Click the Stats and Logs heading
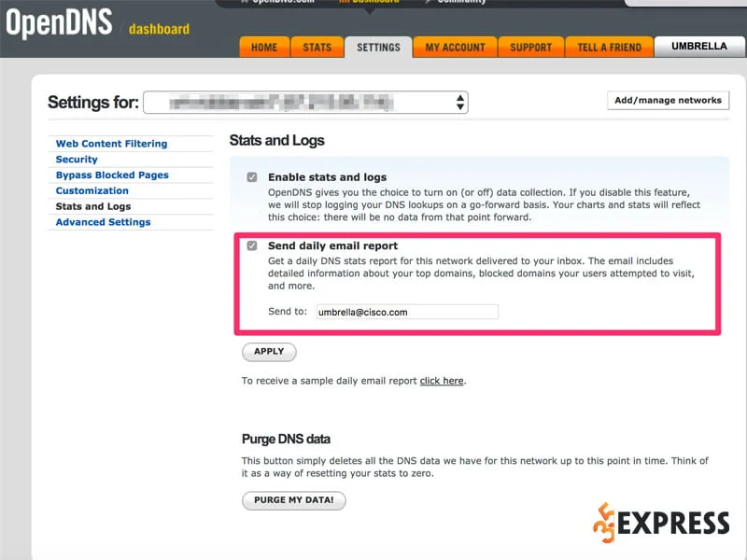The height and width of the screenshot is (560, 747). (276, 141)
